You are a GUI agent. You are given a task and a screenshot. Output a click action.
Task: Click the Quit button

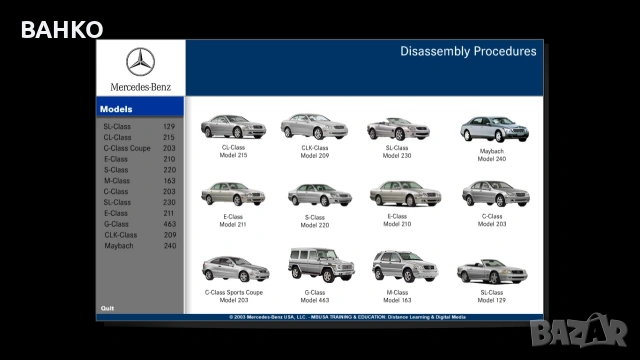pyautogui.click(x=107, y=308)
